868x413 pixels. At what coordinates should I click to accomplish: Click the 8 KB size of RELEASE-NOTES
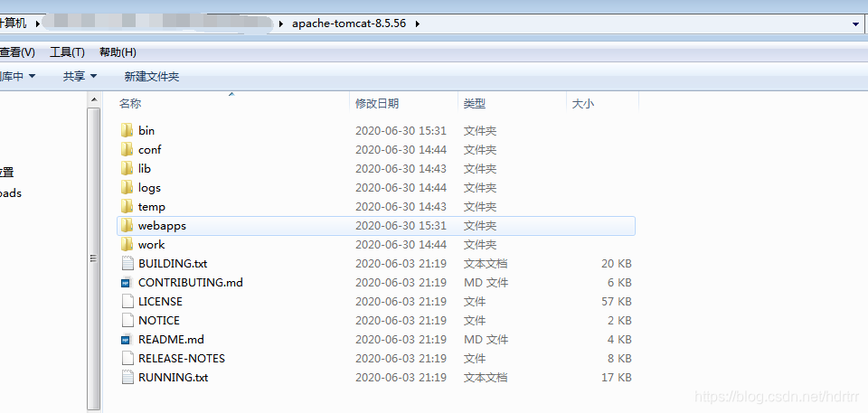point(619,358)
